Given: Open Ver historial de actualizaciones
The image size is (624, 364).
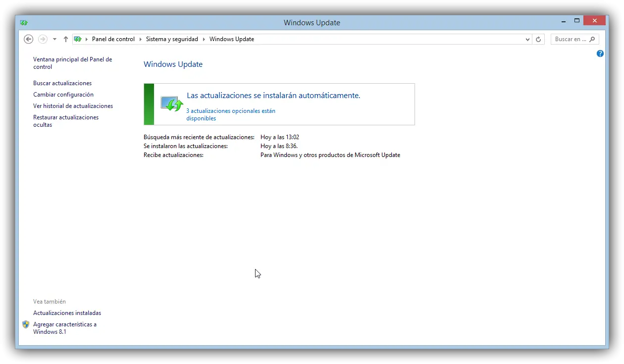Looking at the screenshot, I should 73,106.
